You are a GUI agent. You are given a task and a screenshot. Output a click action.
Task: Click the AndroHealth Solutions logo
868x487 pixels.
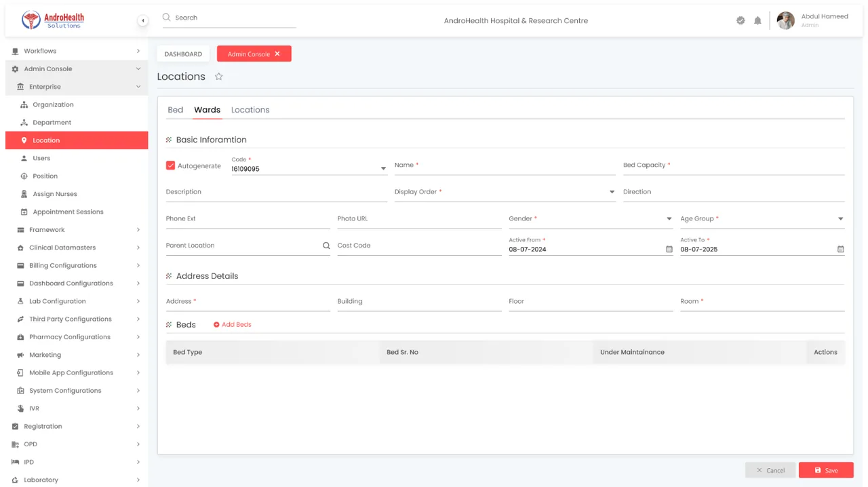click(53, 20)
